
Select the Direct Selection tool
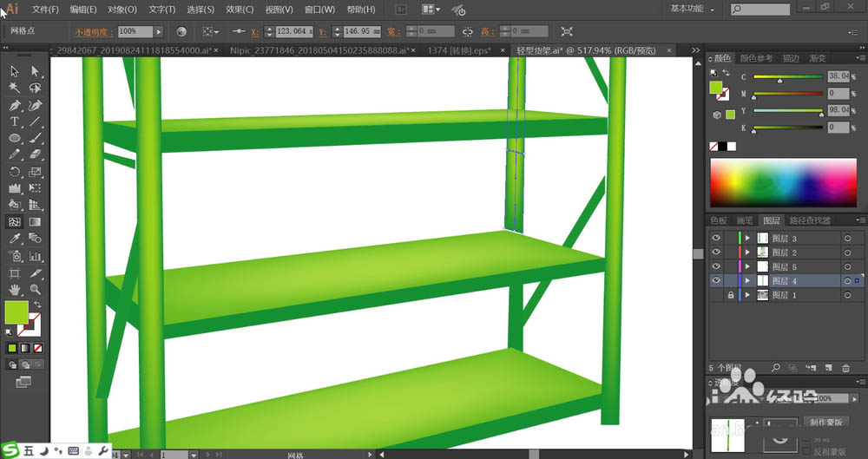(x=36, y=71)
